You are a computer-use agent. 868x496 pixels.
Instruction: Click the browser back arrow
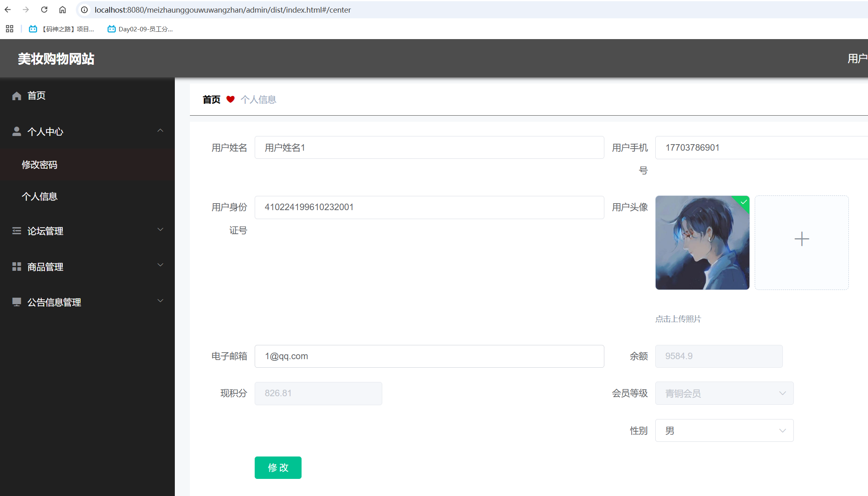pos(8,10)
